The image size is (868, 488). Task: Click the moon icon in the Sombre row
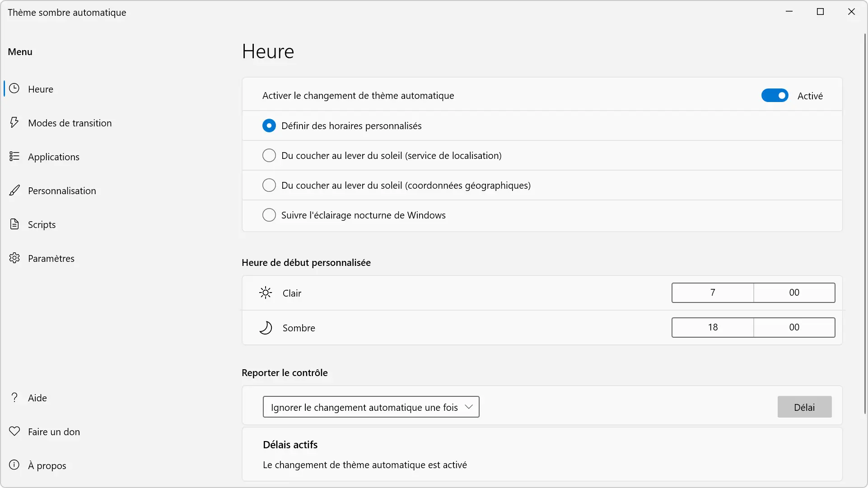point(266,328)
